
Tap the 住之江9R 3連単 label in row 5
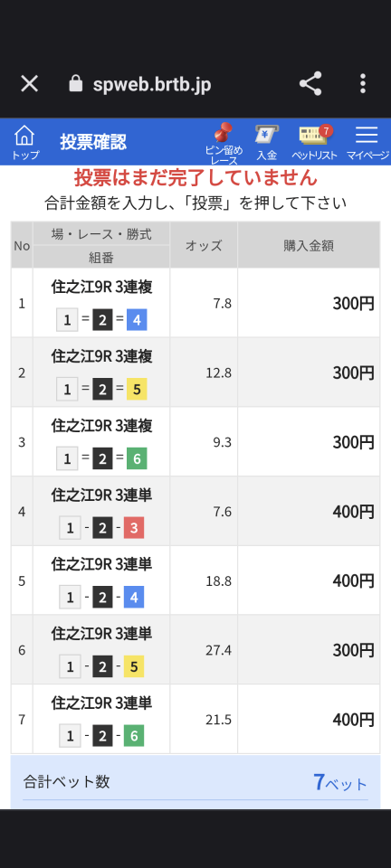[x=101, y=564]
